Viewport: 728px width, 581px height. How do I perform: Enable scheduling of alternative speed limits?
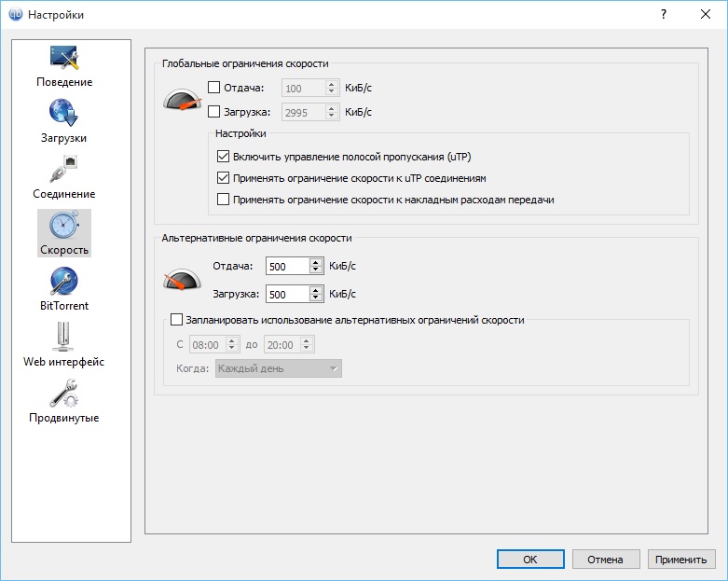[x=177, y=320]
